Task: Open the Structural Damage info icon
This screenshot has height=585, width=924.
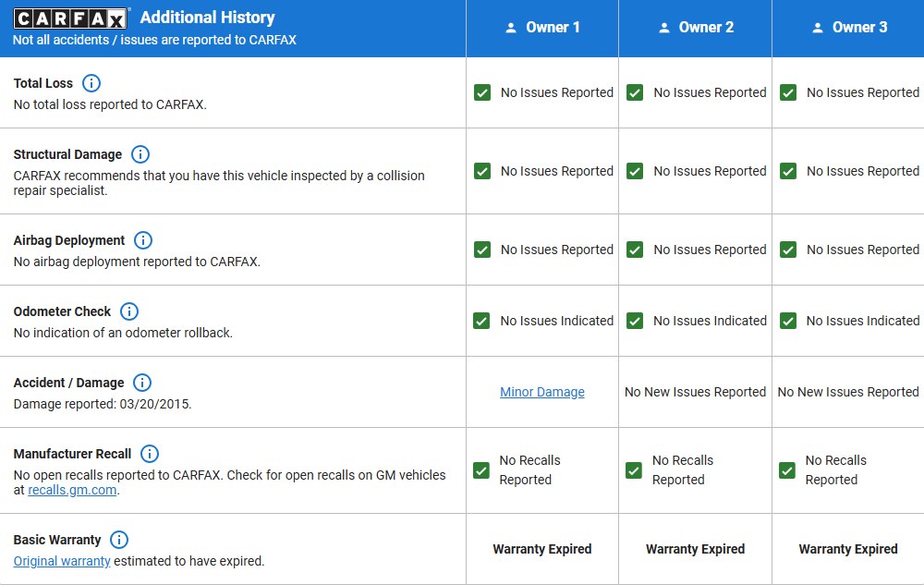Action: (140, 154)
